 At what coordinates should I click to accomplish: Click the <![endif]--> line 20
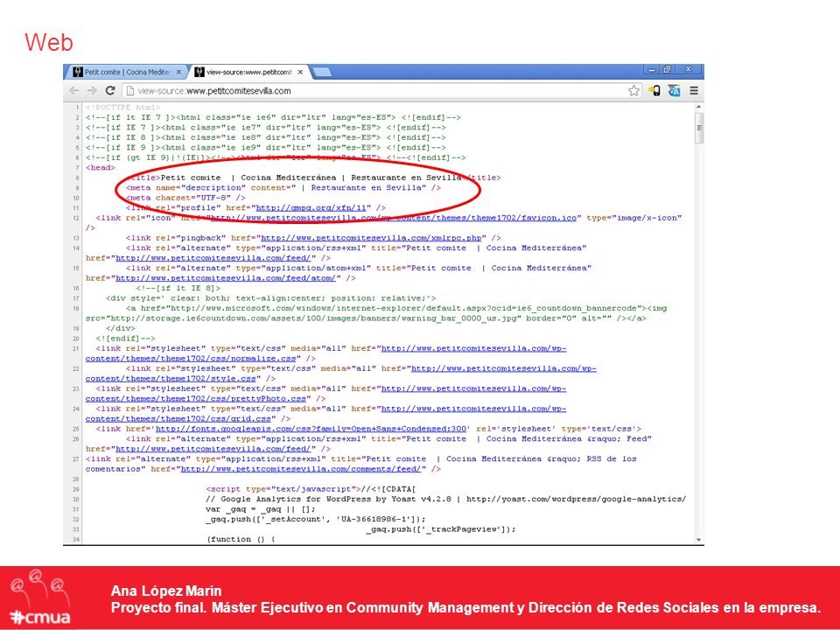(125, 339)
